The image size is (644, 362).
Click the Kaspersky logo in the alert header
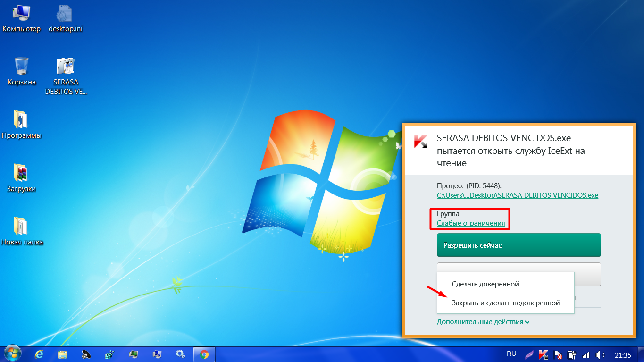click(421, 142)
